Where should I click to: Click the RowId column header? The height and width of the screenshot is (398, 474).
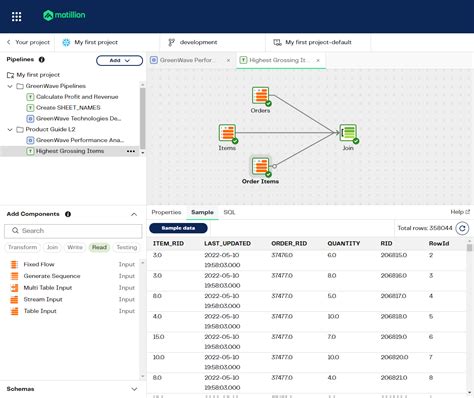coord(439,244)
